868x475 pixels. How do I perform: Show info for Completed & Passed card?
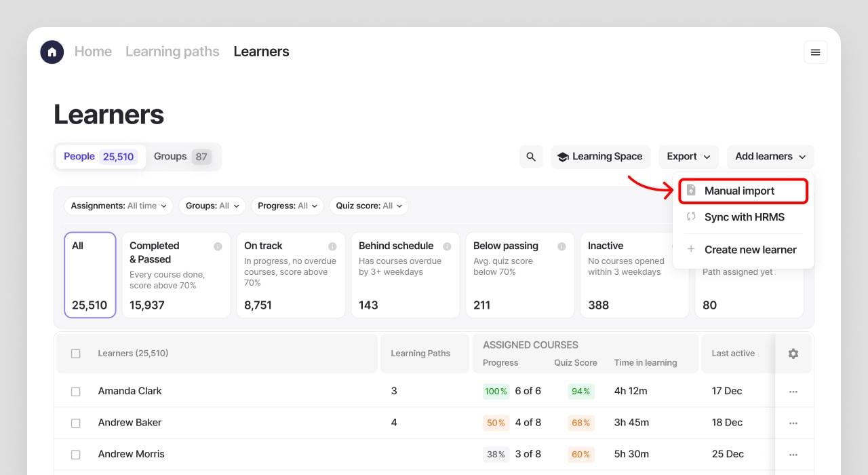click(218, 246)
